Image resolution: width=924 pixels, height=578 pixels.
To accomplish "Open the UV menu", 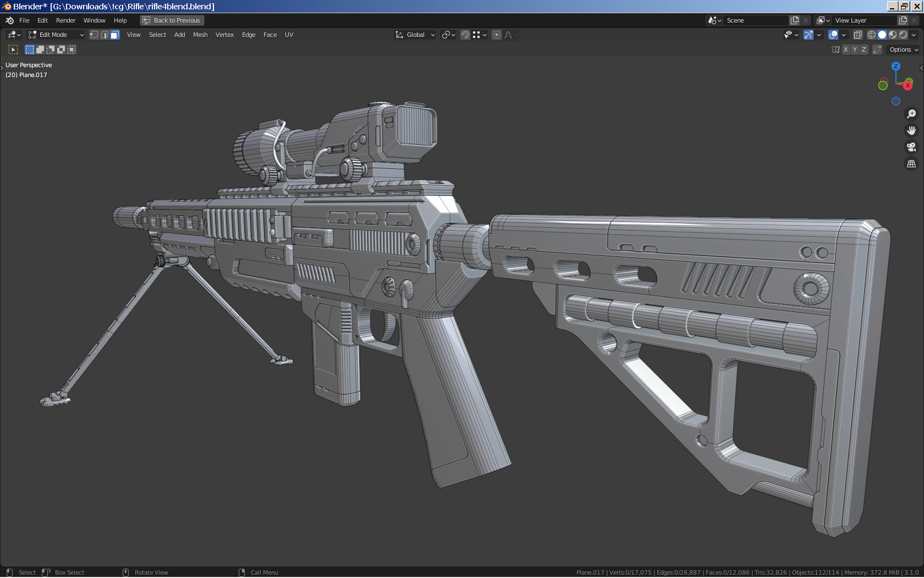I will (x=289, y=34).
